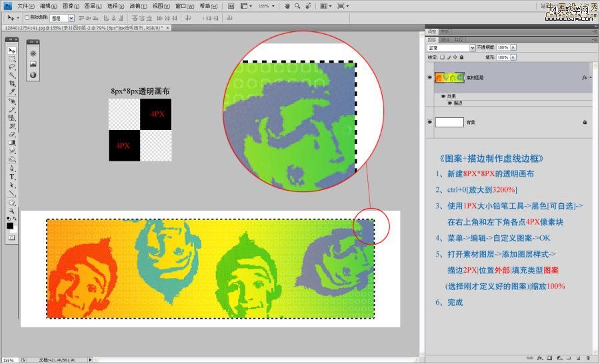
Task: Toggle visibility of 效果 effects
Action: [x=443, y=97]
